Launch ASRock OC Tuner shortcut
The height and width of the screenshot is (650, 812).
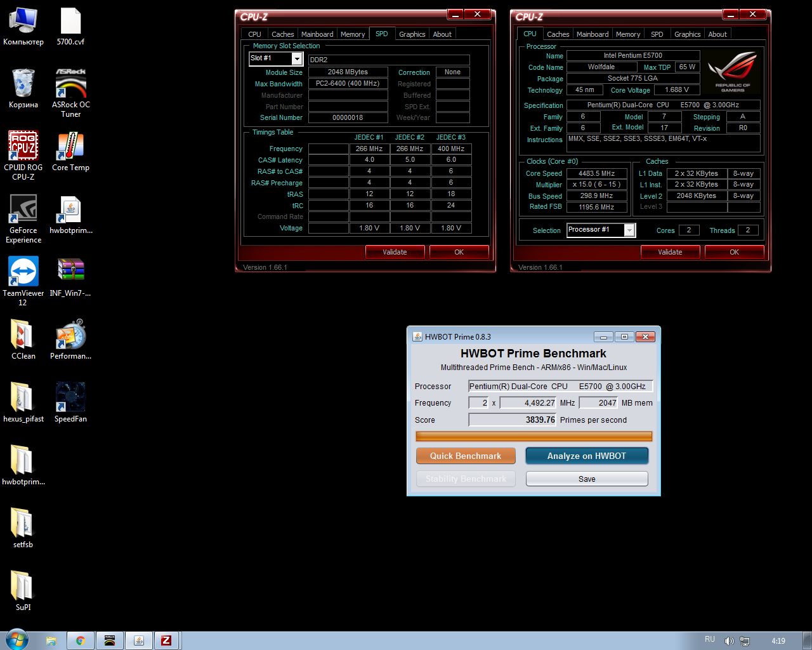[x=70, y=93]
